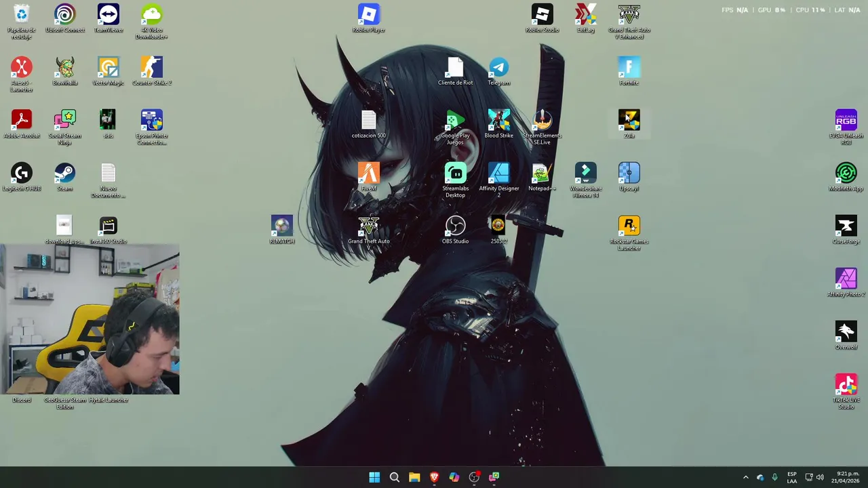Select the cotizacion 500 document

click(369, 124)
